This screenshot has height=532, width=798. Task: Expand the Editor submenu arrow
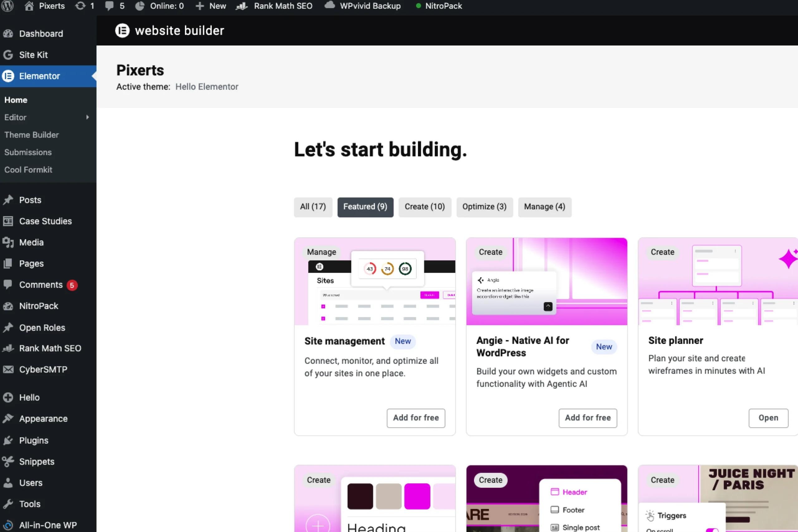click(x=88, y=117)
